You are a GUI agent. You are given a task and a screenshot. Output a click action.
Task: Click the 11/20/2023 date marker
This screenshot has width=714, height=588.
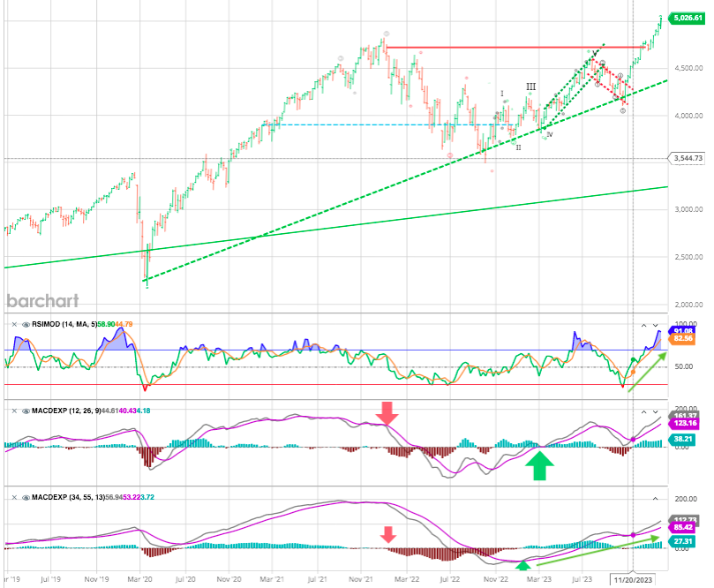pos(632,580)
